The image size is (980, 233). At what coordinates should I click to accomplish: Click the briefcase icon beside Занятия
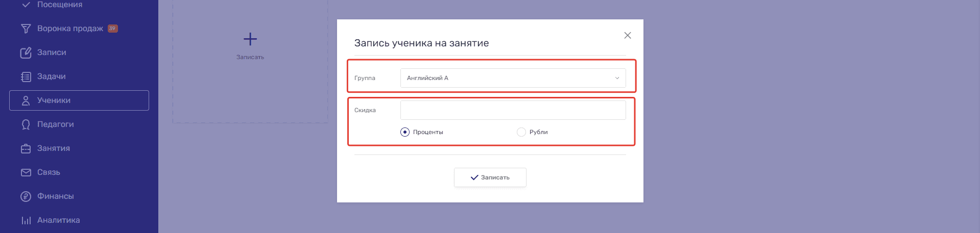click(26, 148)
